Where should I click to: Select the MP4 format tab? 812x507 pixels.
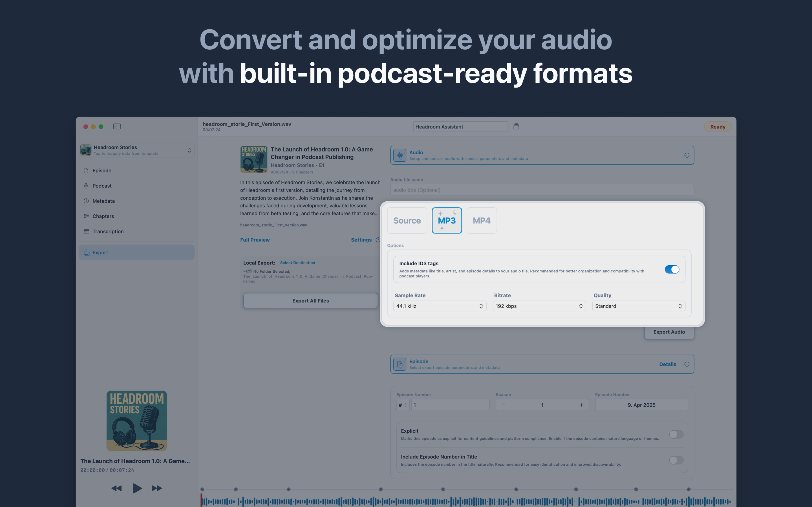(481, 221)
